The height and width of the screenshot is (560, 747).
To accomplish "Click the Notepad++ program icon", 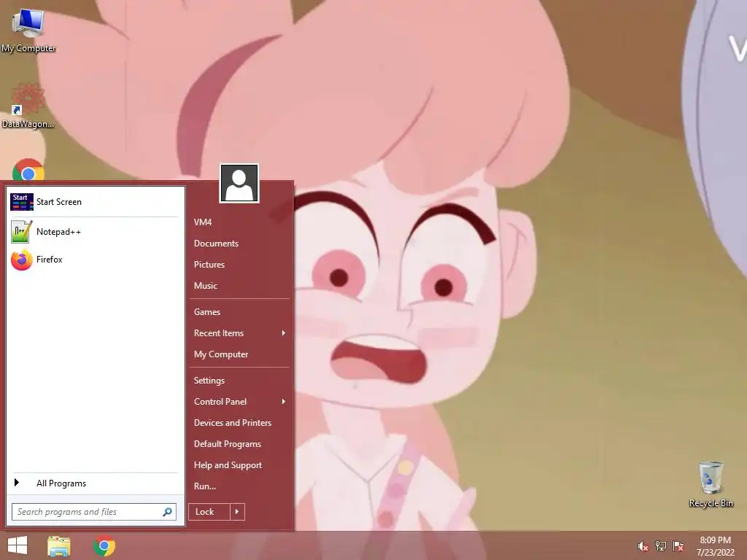I will coord(21,231).
